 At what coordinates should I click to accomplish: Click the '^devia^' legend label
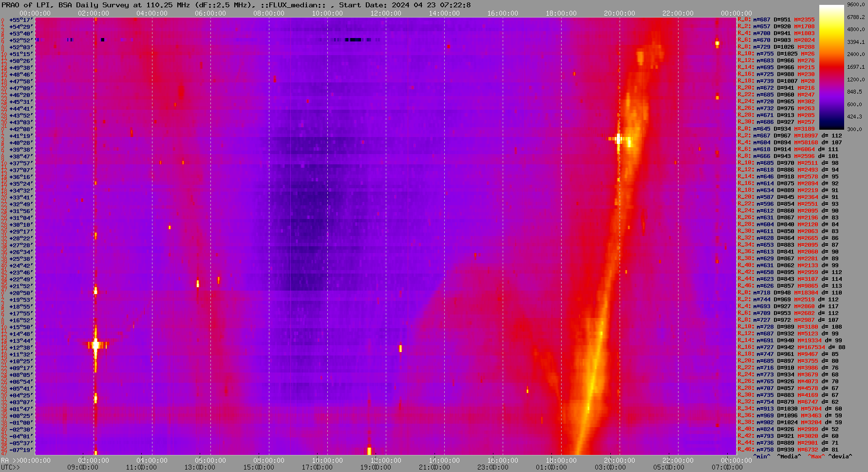pyautogui.click(x=840, y=457)
